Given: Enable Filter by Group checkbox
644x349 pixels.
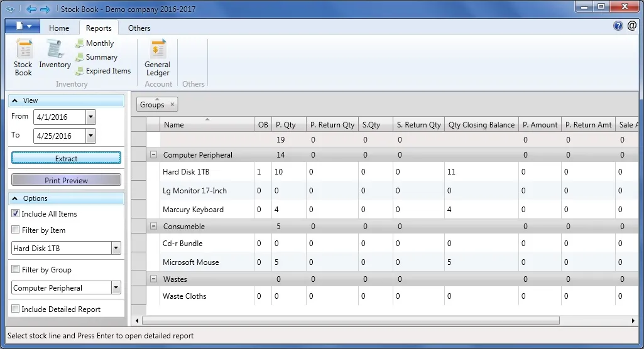Looking at the screenshot, I should [16, 269].
